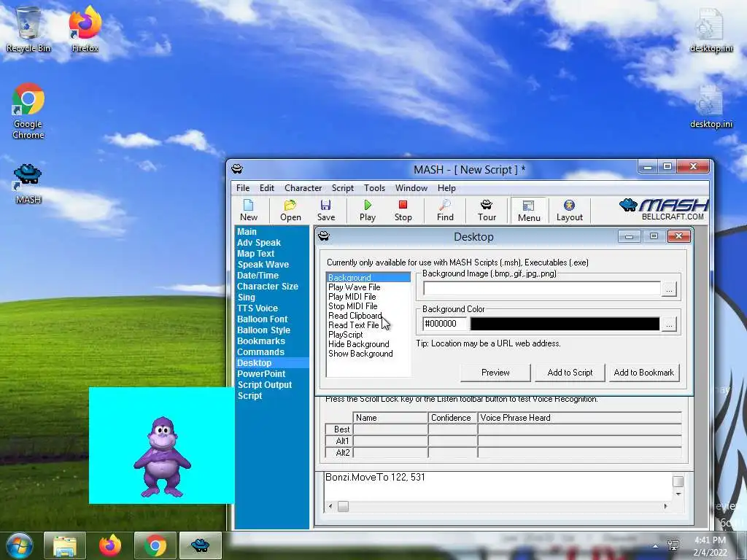Launch the Tour toolbar icon
The height and width of the screenshot is (560, 747).
tap(487, 211)
